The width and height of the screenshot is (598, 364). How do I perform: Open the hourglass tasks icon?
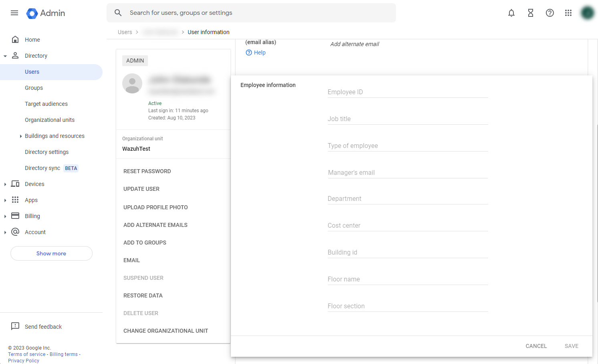click(530, 13)
